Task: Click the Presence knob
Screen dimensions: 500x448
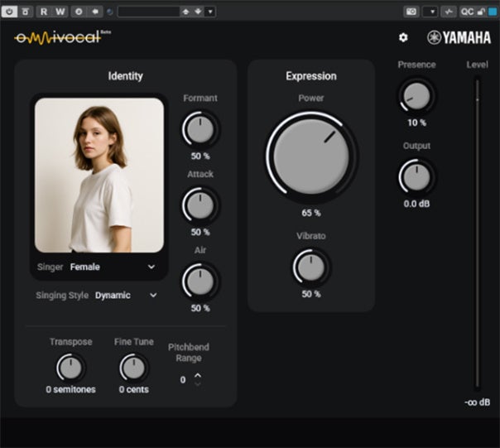Action: pos(416,96)
